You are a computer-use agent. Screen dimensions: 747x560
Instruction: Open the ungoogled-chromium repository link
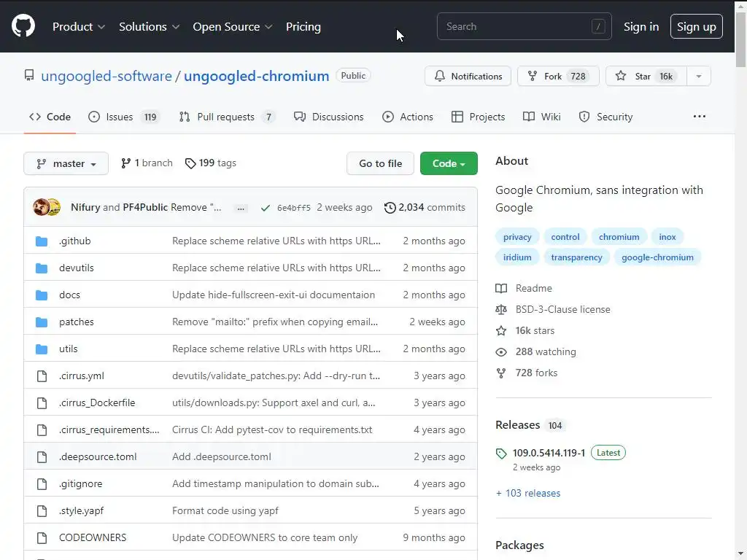pos(256,76)
